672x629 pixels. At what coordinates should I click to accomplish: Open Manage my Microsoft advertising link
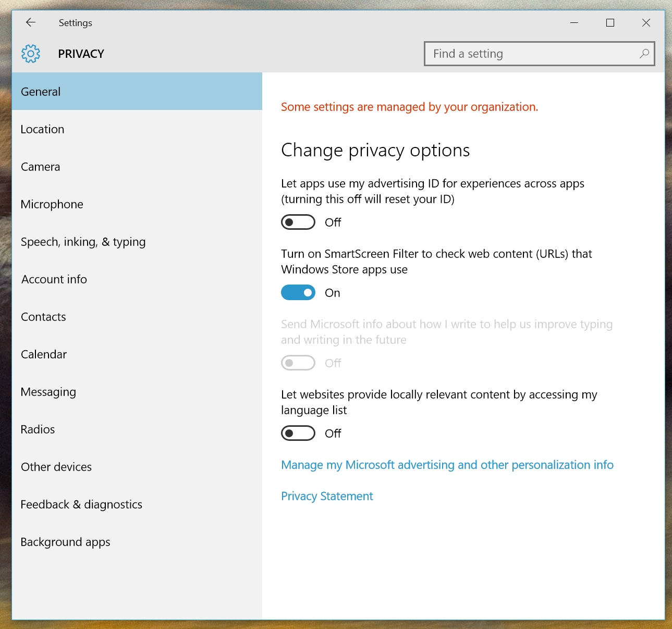[x=447, y=465]
